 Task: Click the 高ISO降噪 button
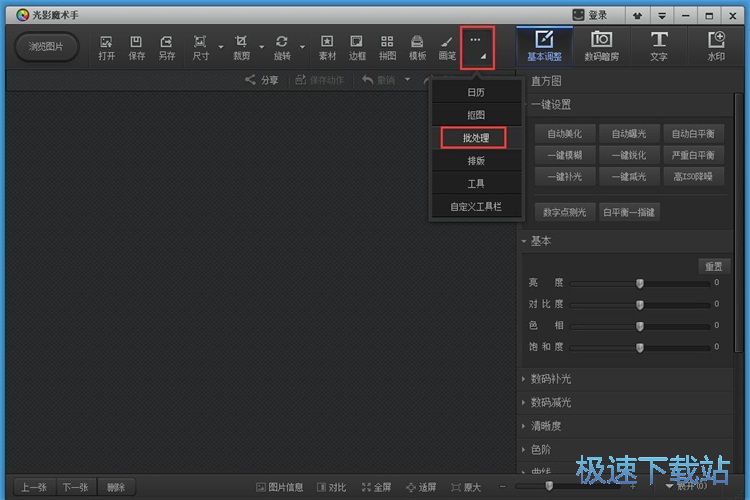pyautogui.click(x=693, y=177)
